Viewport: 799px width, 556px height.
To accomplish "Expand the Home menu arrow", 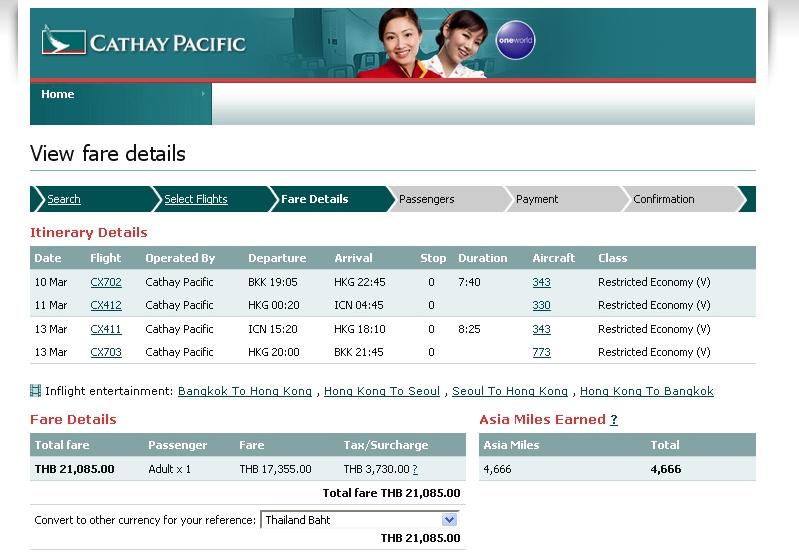I will click(x=203, y=94).
